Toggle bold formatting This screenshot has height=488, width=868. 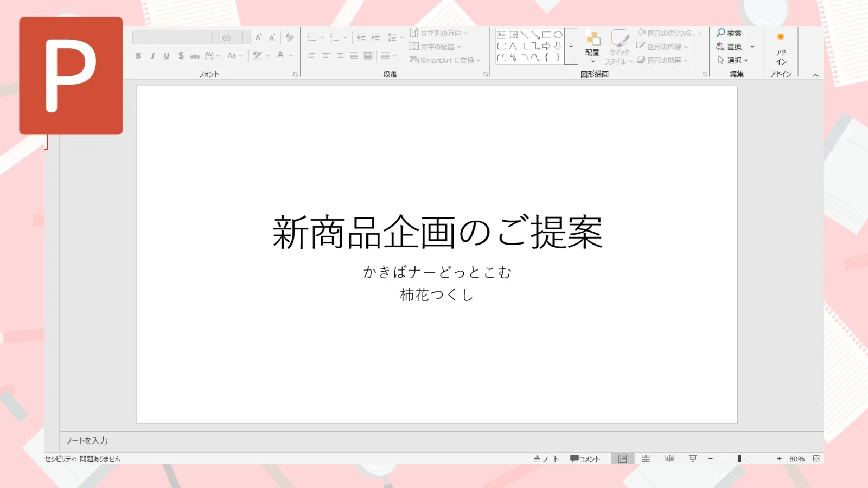pos(138,55)
